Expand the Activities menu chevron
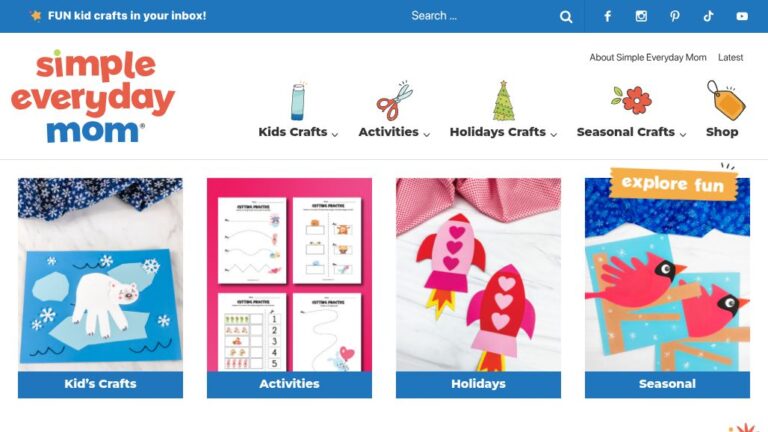The height and width of the screenshot is (432, 768). click(427, 134)
